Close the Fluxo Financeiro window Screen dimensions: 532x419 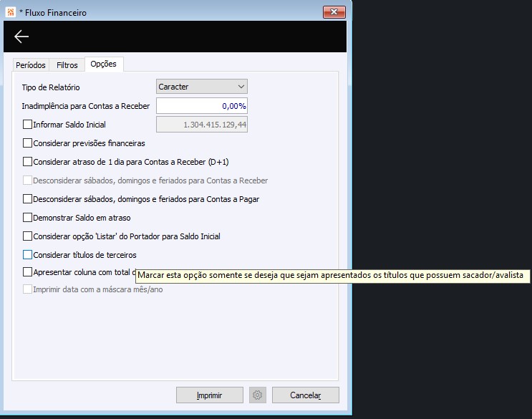[x=334, y=12]
